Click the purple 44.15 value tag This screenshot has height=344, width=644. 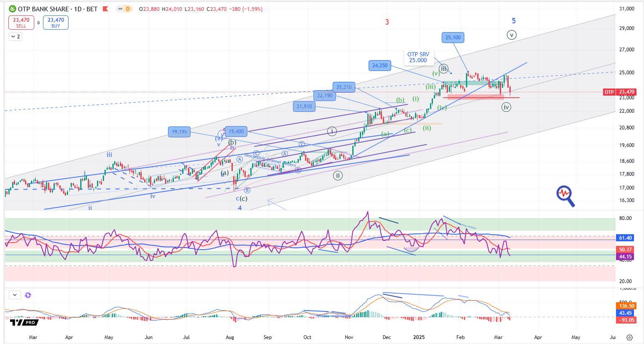point(625,256)
